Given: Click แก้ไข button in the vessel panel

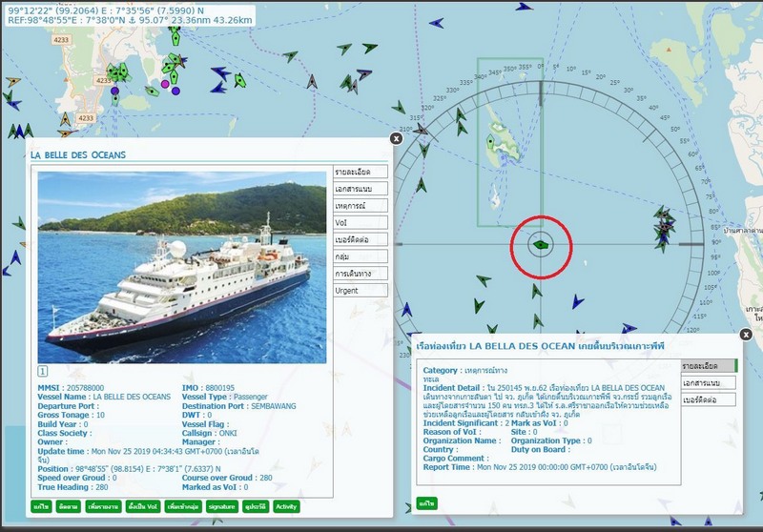Looking at the screenshot, I should pyautogui.click(x=41, y=506).
